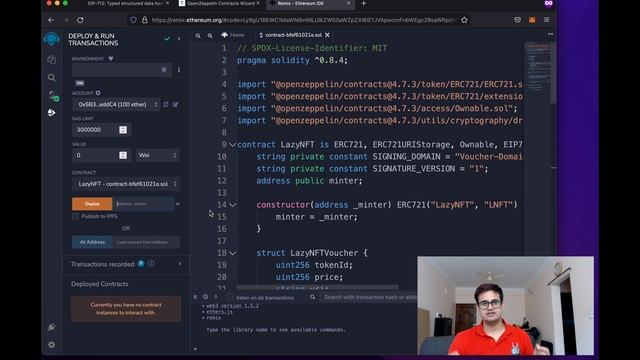Sign a message with account icon
The height and width of the screenshot is (360, 640).
coord(176,104)
